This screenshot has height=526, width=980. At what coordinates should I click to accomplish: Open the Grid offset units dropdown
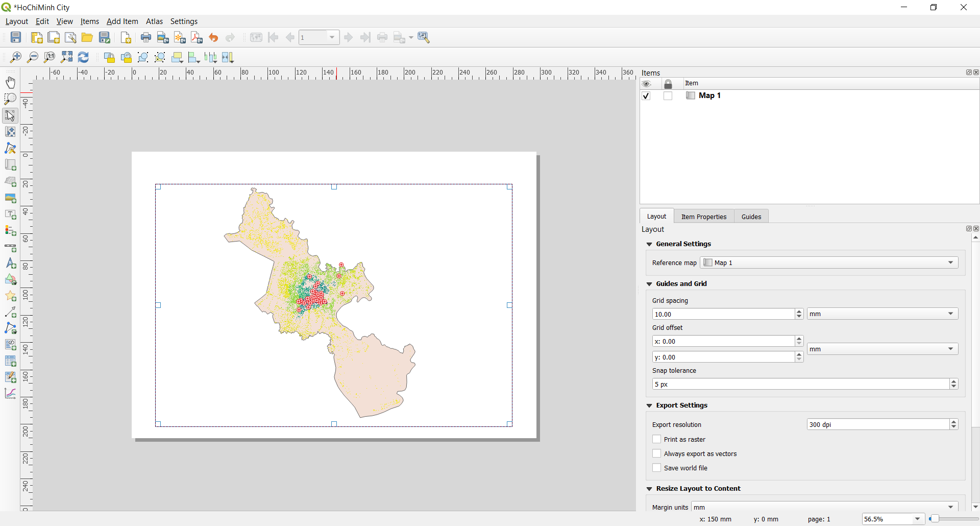click(883, 349)
